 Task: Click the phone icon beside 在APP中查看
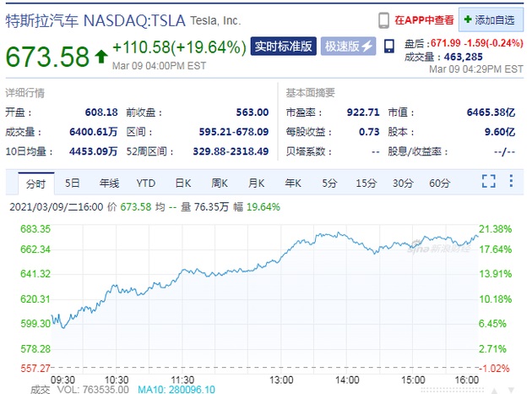coord(384,19)
